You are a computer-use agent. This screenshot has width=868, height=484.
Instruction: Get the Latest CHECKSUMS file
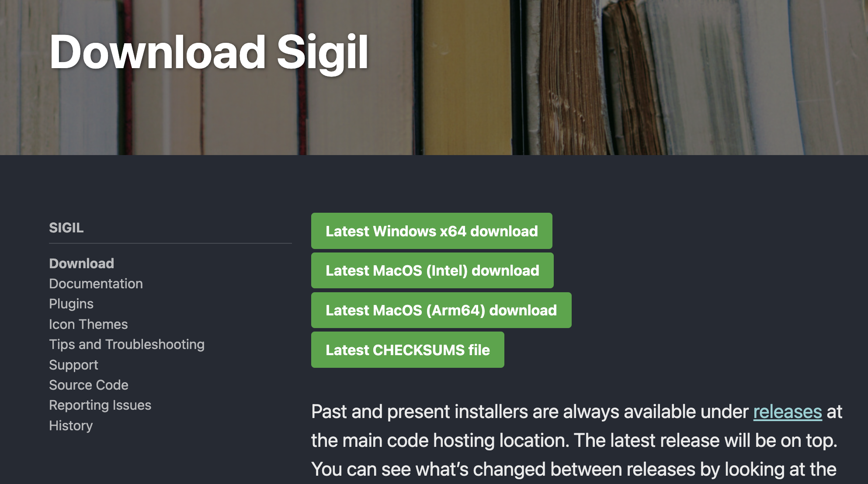tap(407, 350)
